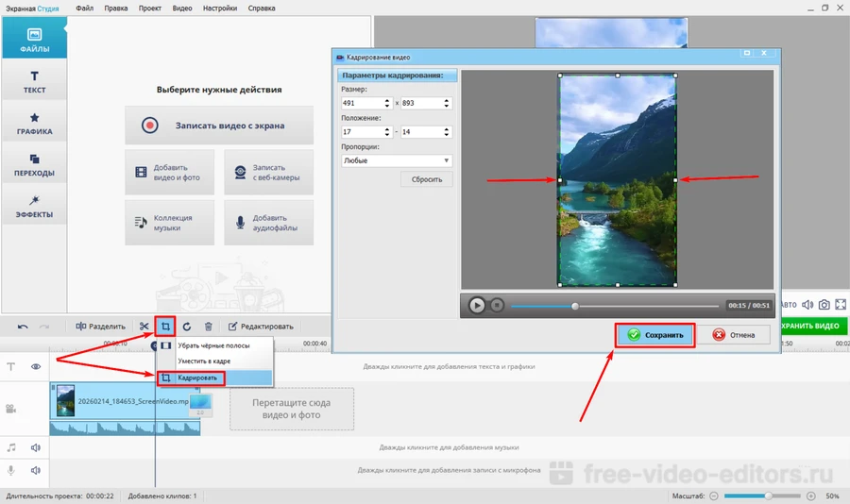Viewport: 850px width, 504px height.
Task: Increase crop width using stepper arrow
Action: pos(387,100)
